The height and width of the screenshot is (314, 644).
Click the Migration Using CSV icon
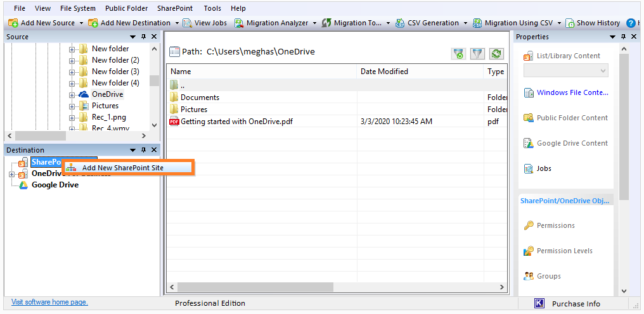click(477, 23)
